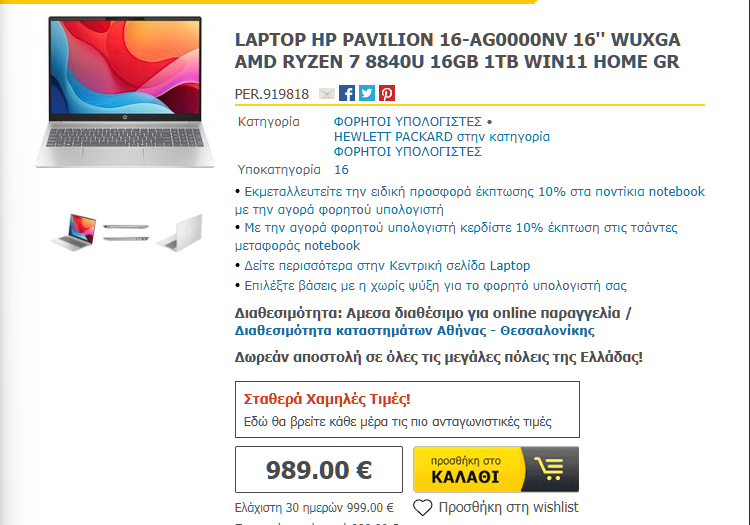Open the main laptop product image

click(125, 92)
